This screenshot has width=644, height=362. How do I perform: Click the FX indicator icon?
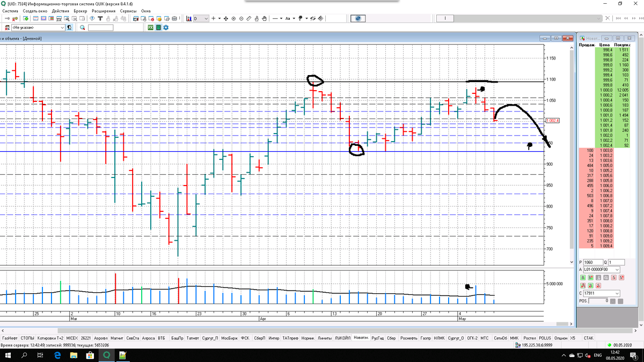(150, 27)
